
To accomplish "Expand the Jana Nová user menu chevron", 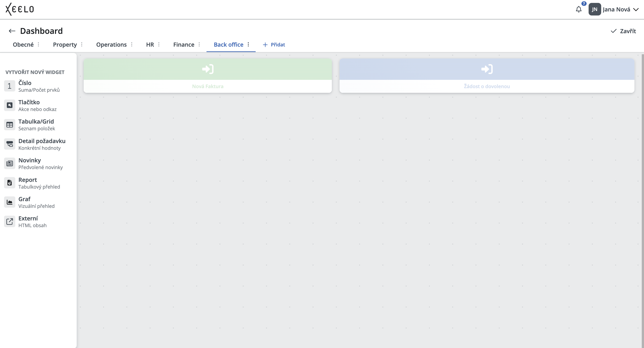I will pos(636,10).
